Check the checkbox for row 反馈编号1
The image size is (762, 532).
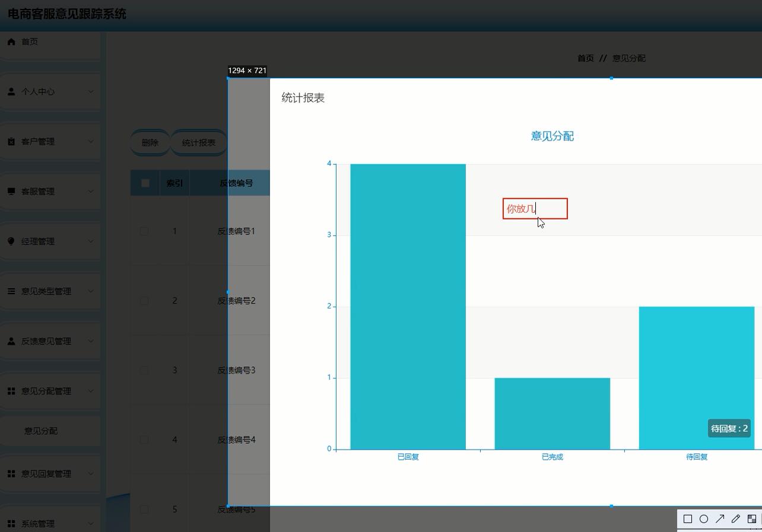[144, 231]
